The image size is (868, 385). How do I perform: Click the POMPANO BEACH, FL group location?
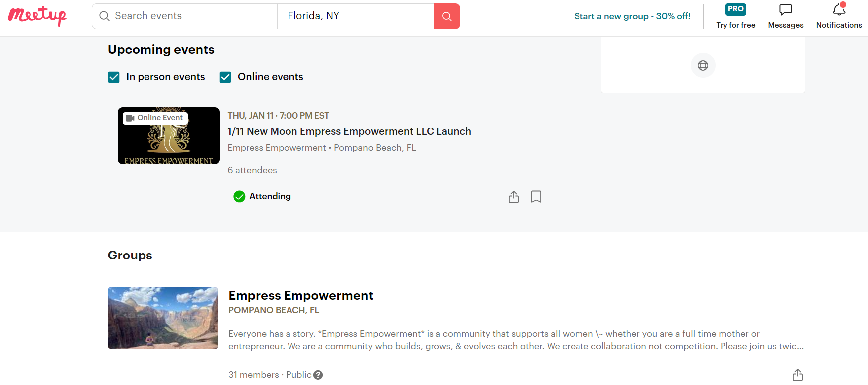[x=274, y=310]
